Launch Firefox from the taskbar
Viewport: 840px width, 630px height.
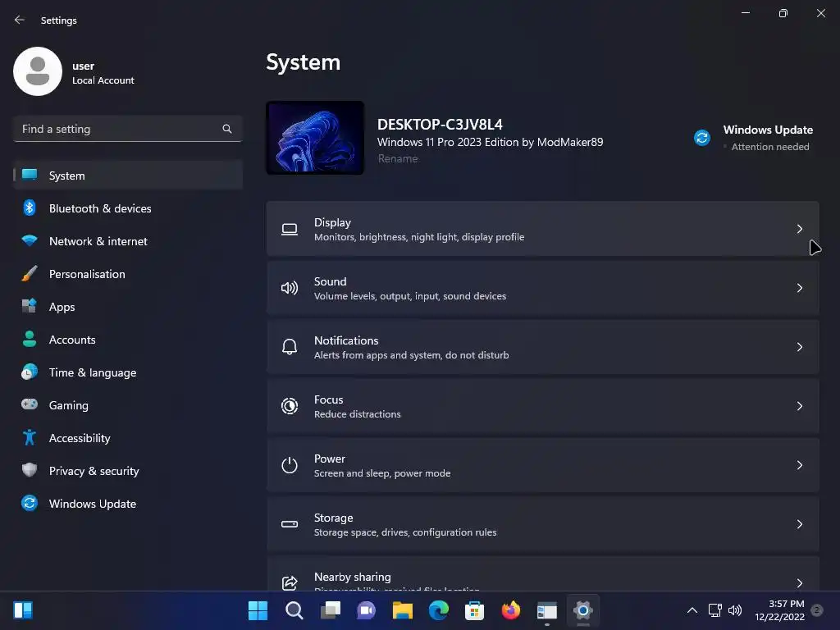(510, 610)
